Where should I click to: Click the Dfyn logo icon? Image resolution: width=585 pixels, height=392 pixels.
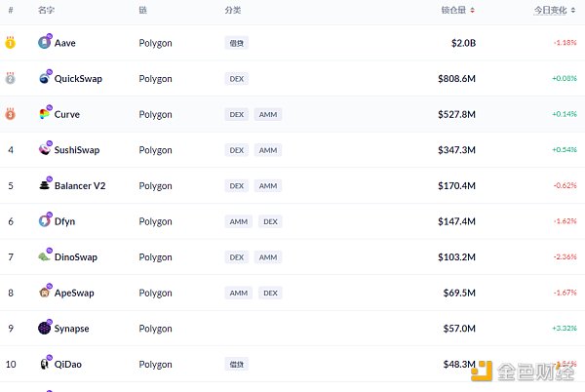(x=45, y=220)
